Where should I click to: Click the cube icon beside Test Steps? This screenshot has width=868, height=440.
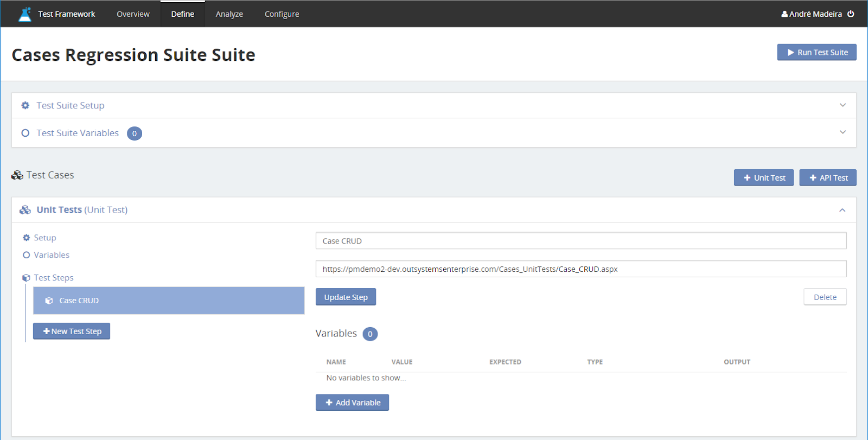coord(26,278)
